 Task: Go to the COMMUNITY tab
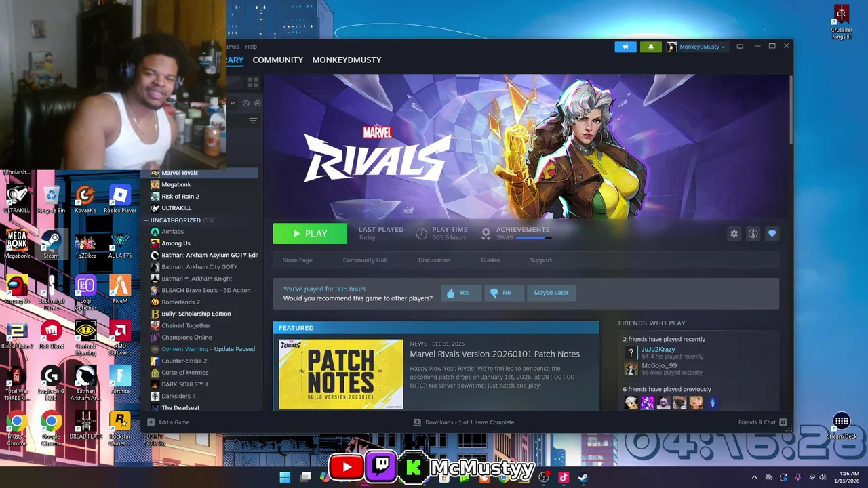coord(277,60)
